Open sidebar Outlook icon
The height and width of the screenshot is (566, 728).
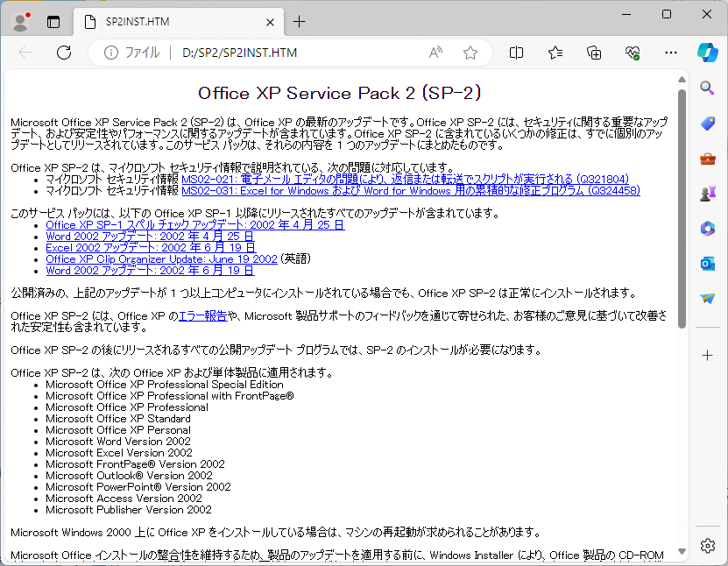708,264
